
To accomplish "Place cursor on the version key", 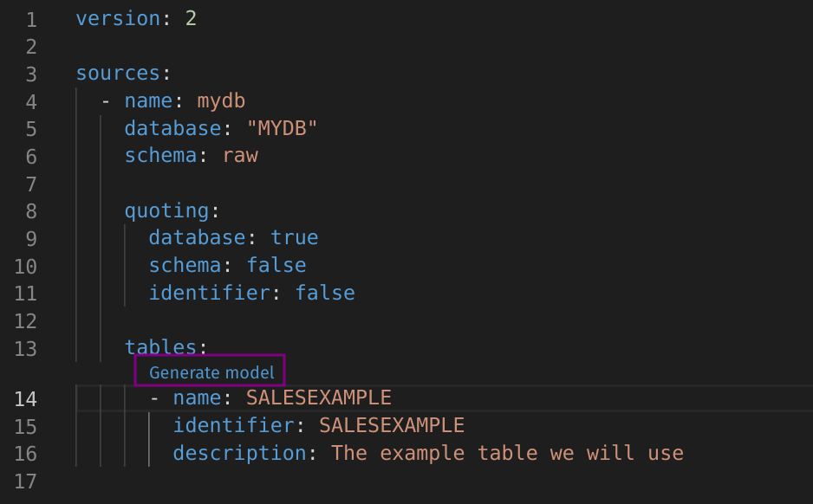I will coord(118,18).
